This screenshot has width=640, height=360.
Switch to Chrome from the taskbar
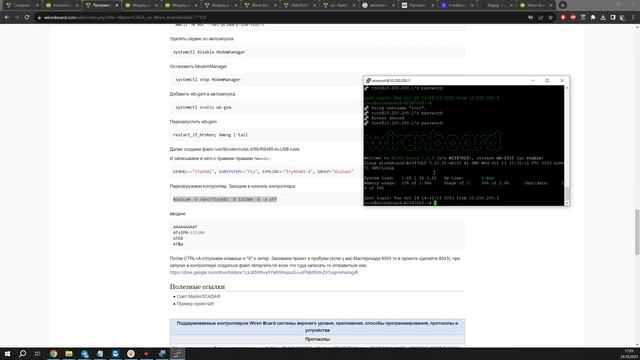click(53, 353)
